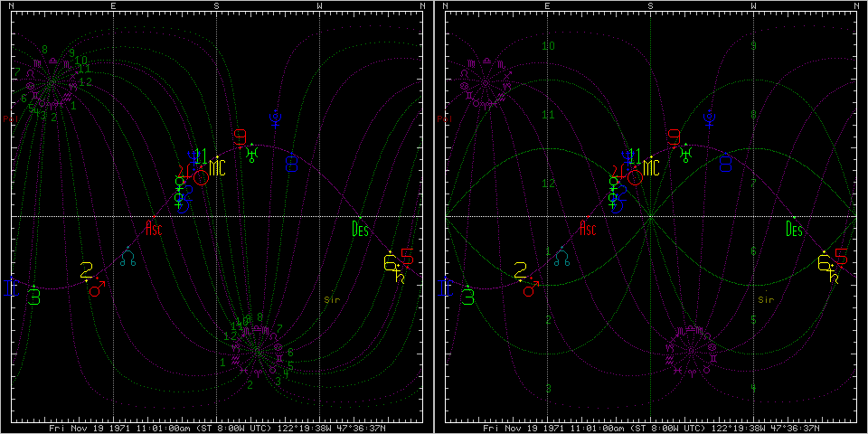The width and height of the screenshot is (868, 434).
Task: Click red house cusp 9 in right chart
Action: pyautogui.click(x=674, y=137)
